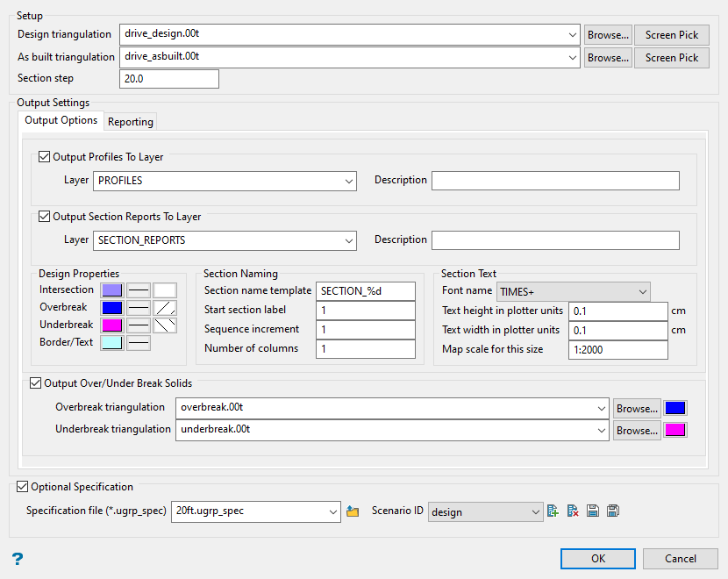
Task: Click the save all icon after Scenario ID
Action: [613, 511]
